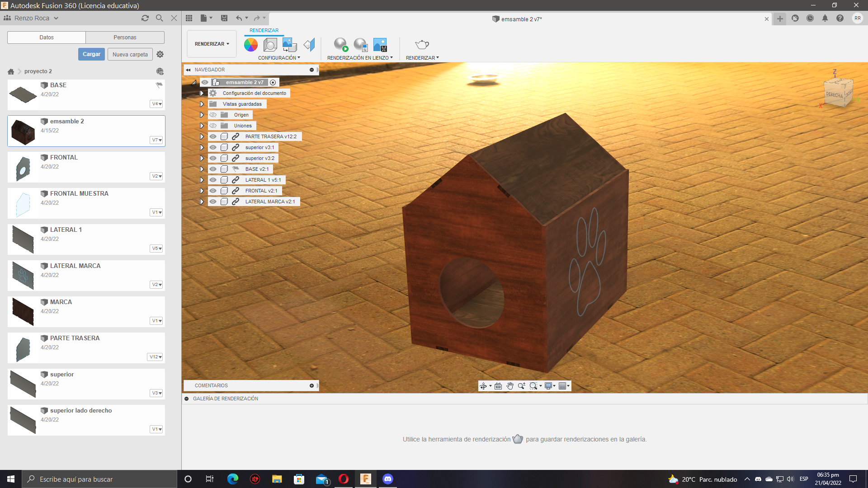This screenshot has width=868, height=488.
Task: Switch to the Personas tab
Action: tap(125, 38)
